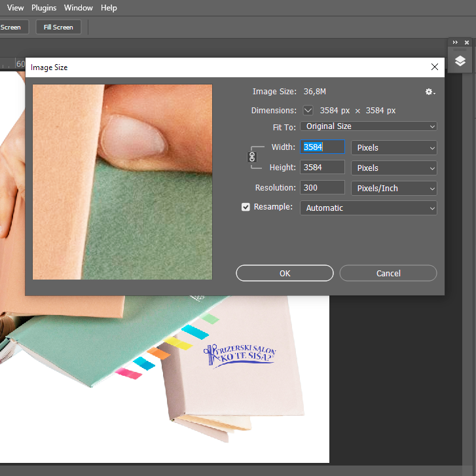Click the Resolution input field
The height and width of the screenshot is (476, 476).
click(x=322, y=188)
